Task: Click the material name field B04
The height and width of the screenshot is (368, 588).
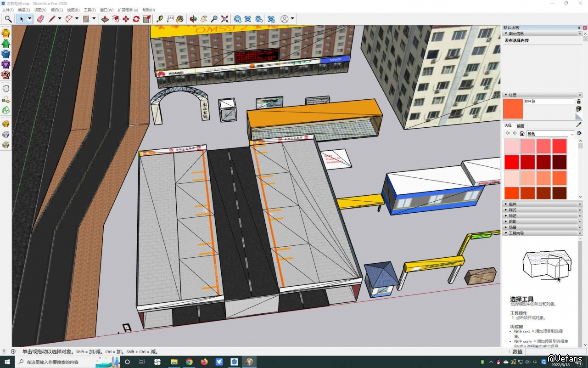Action: 549,101
